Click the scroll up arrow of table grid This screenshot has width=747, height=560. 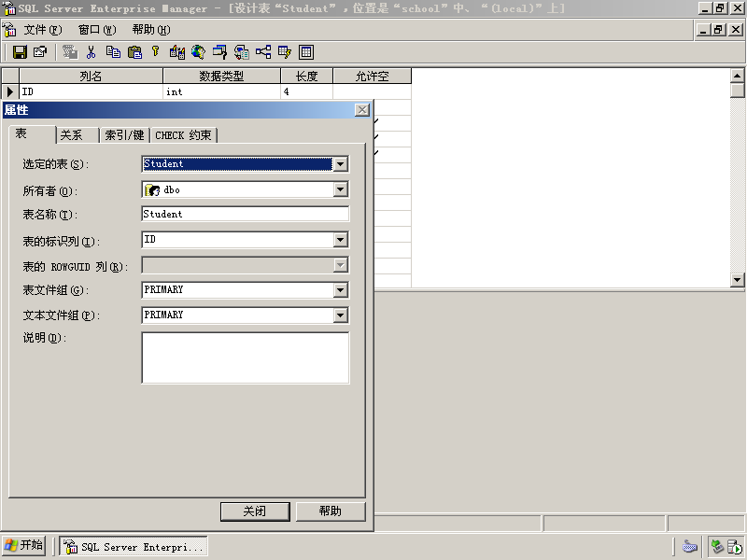point(737,76)
